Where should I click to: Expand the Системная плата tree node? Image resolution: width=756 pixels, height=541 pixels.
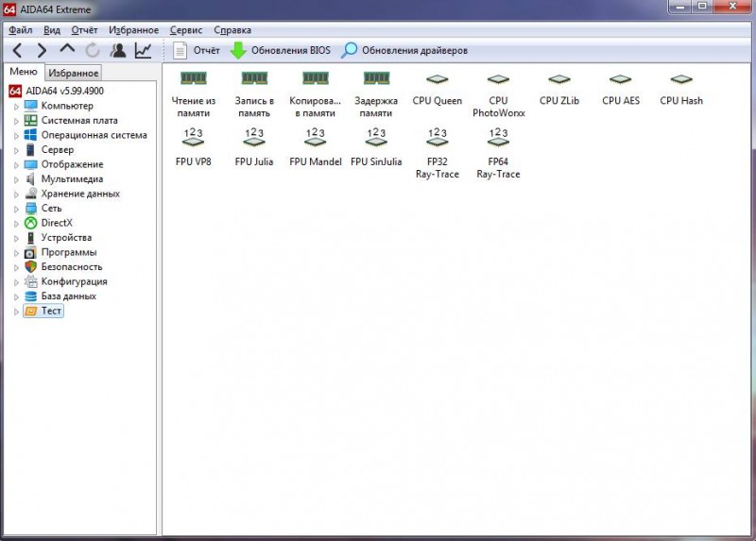(16, 121)
